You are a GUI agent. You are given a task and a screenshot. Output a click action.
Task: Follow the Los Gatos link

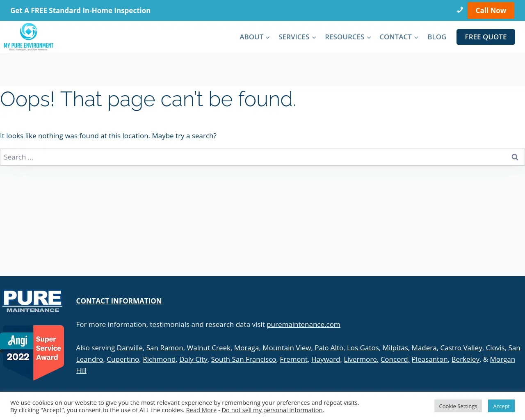click(363, 348)
